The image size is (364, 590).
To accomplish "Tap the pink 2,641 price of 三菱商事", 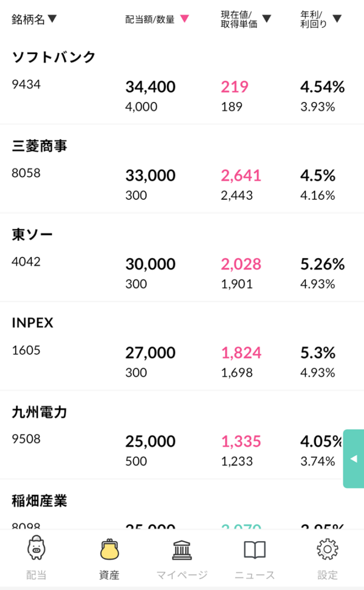I will point(241,176).
